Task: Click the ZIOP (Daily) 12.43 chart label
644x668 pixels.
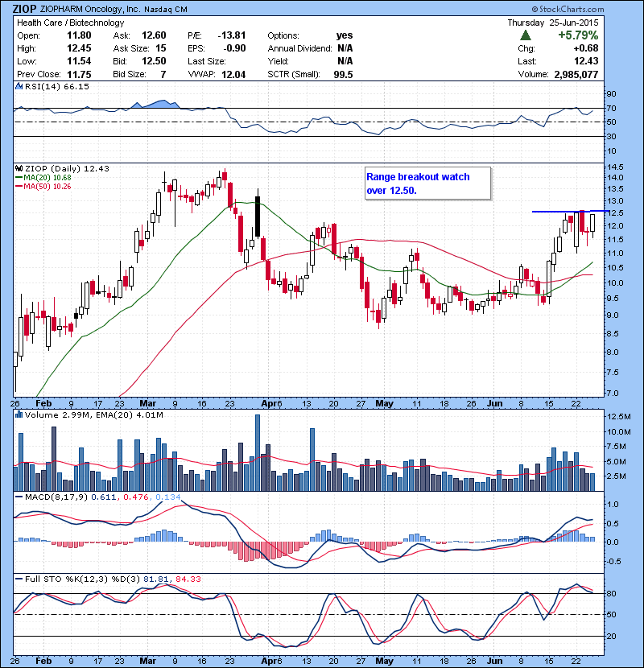Action: point(67,169)
